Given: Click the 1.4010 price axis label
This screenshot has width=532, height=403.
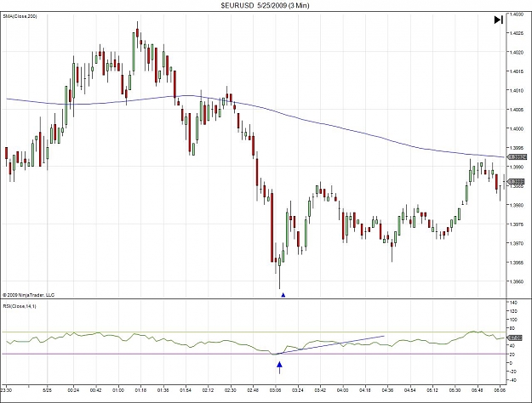Looking at the screenshot, I should [x=518, y=90].
